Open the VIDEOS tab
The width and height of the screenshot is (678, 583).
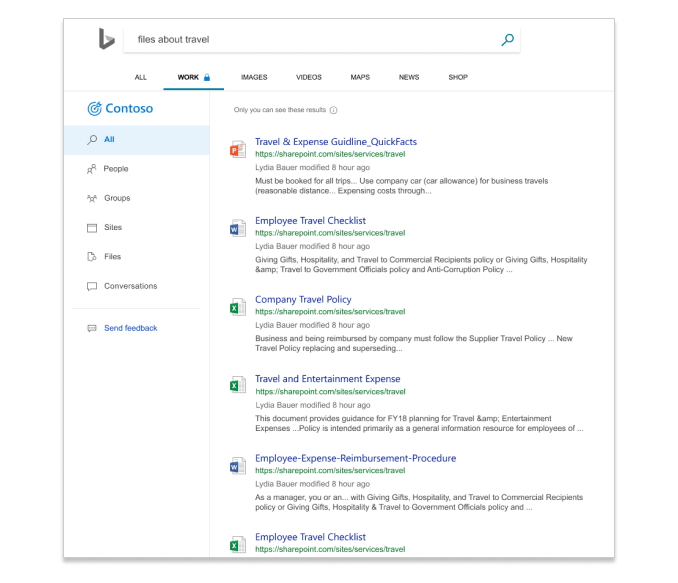pyautogui.click(x=309, y=77)
